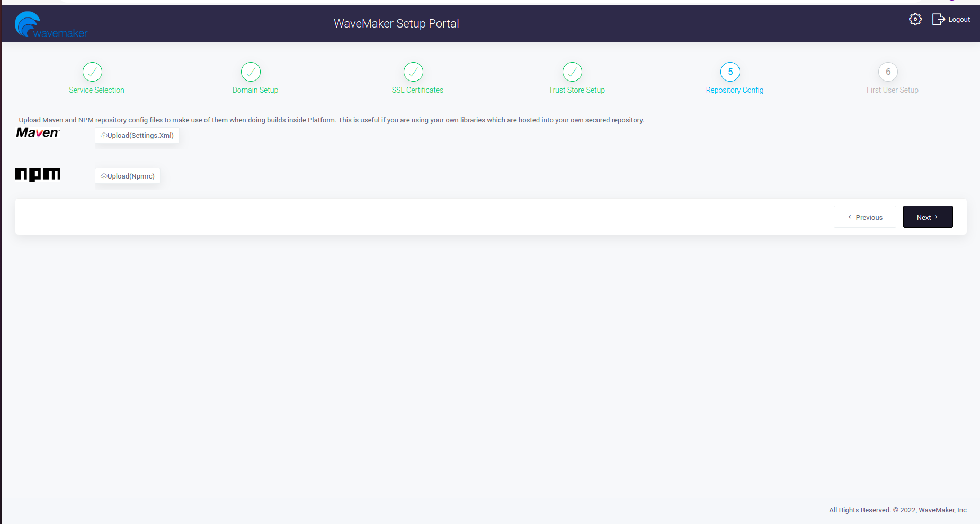
Task: Click the upload icon inside Upload(Npmrc)
Action: click(104, 176)
